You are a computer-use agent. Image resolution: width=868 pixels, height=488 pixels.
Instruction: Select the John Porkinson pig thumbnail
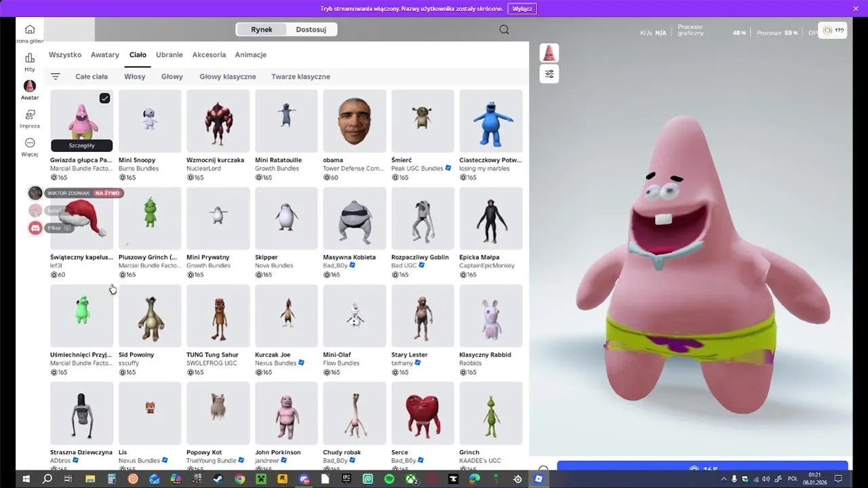click(286, 413)
